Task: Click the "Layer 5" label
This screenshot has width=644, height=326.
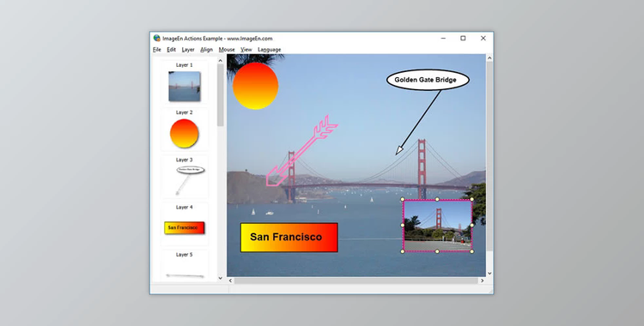Action: tap(184, 255)
